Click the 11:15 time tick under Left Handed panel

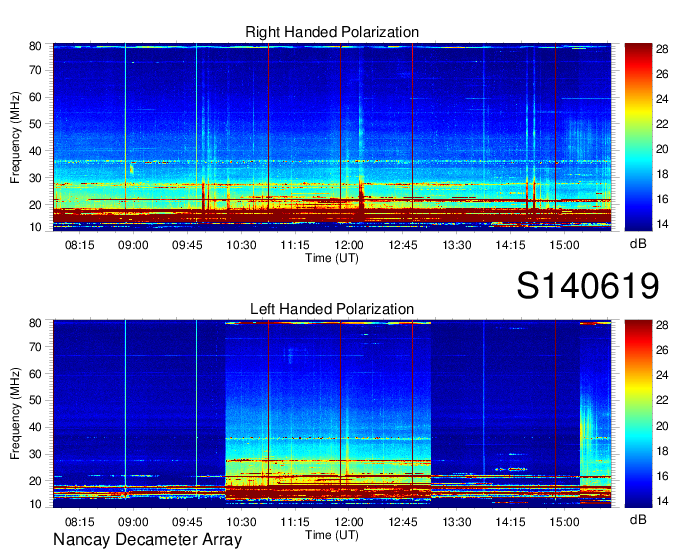(x=295, y=522)
